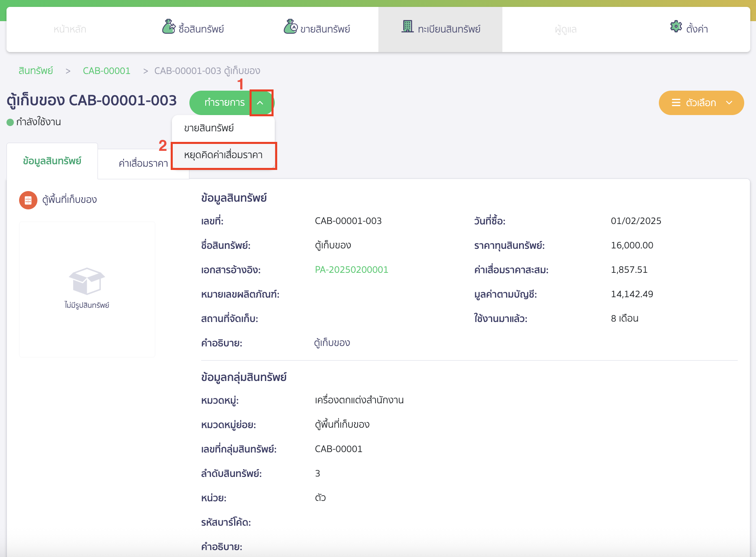The height and width of the screenshot is (557, 756).
Task: Select ขายสินทรัพย์ from the dropdown menu
Action: 209,128
